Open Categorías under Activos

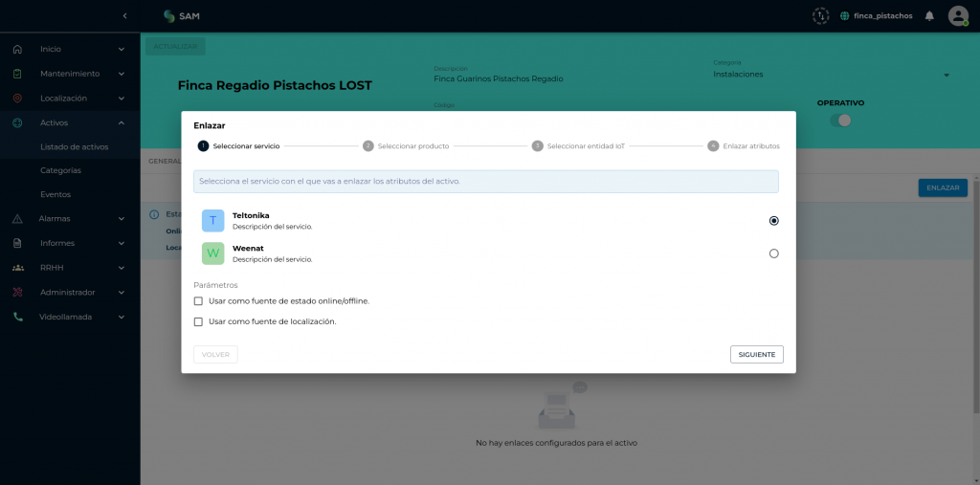60,170
